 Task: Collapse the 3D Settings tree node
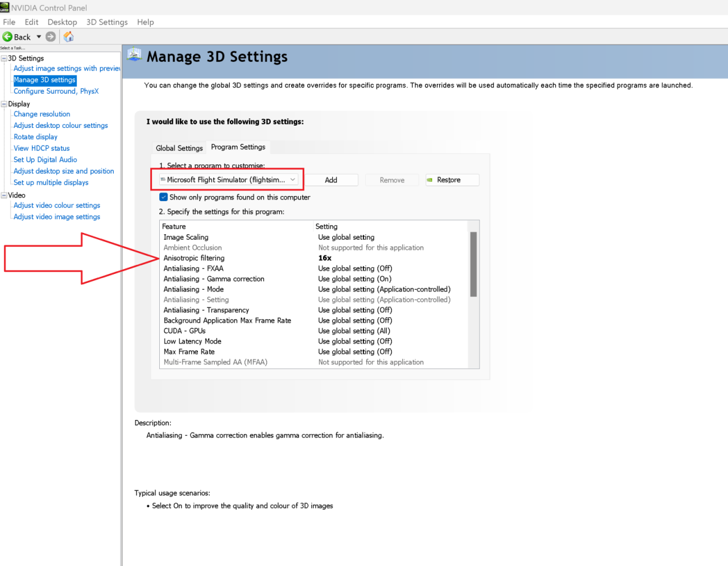click(4, 59)
